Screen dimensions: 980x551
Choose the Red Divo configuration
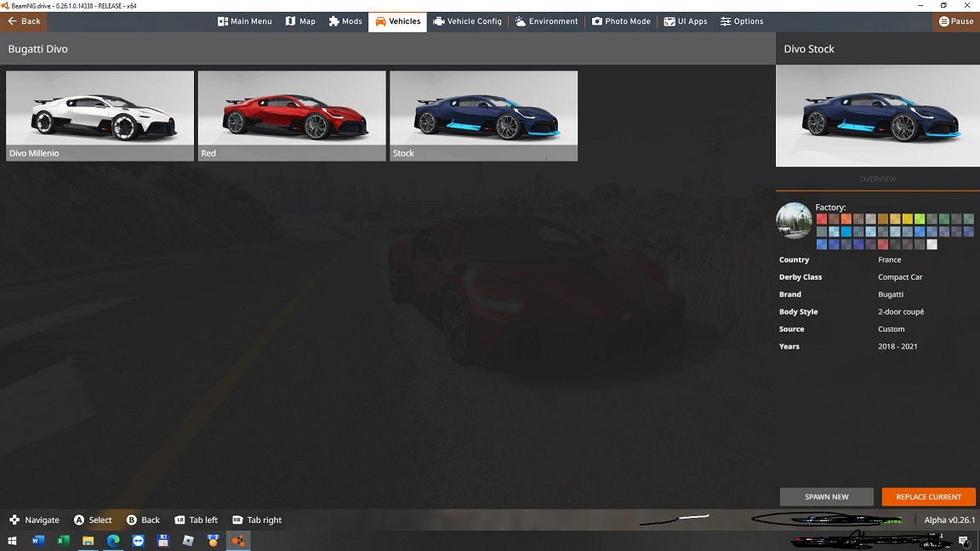pos(292,116)
